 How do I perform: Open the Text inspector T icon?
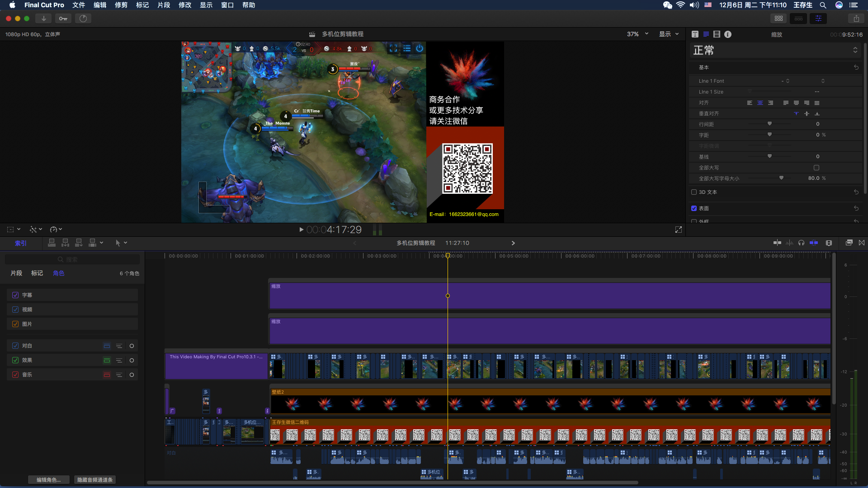[x=695, y=34]
